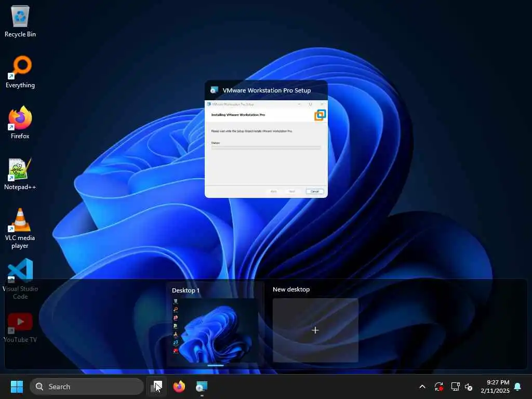Launch the Notepad++ desktop shortcut
Viewport: 532px width, 399px height.
(x=20, y=174)
